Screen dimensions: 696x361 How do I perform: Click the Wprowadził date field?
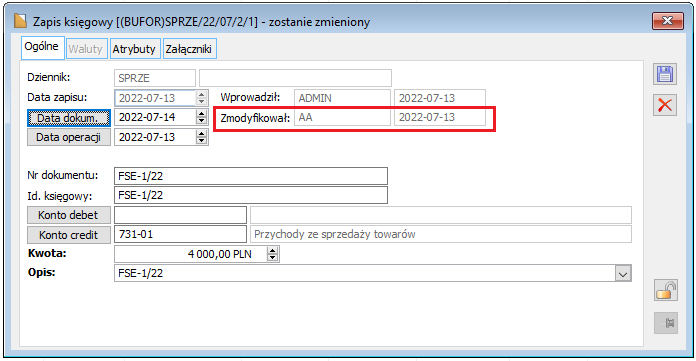pos(440,98)
